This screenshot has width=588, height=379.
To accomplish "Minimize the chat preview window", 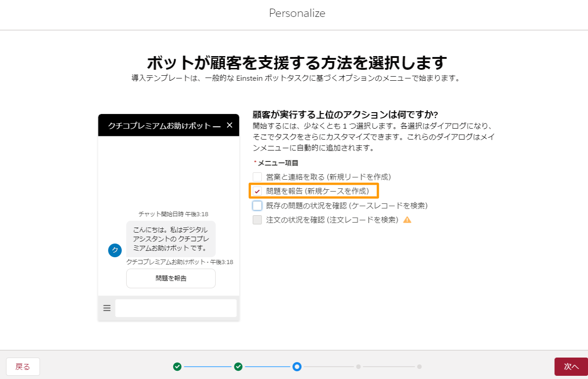I will 217,125.
